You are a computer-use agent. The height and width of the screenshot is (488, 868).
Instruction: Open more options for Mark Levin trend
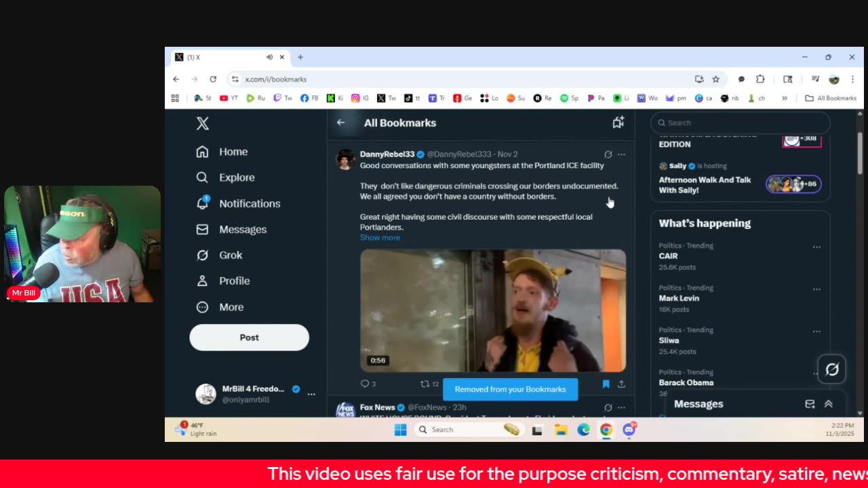(x=816, y=289)
